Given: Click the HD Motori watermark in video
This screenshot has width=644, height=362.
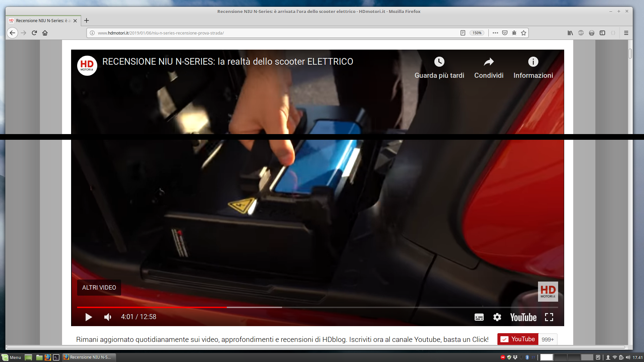Looking at the screenshot, I should click(x=548, y=292).
